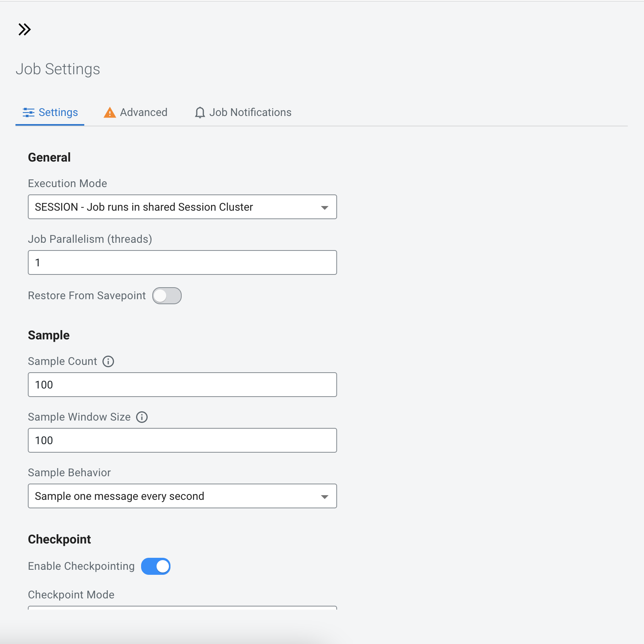Viewport: 644px width, 644px height.
Task: Collapse panel with double chevron icon
Action: 24,29
